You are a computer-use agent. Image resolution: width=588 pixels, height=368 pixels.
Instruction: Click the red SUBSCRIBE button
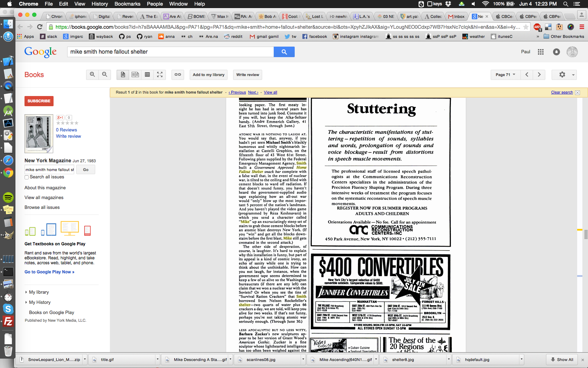coord(39,101)
